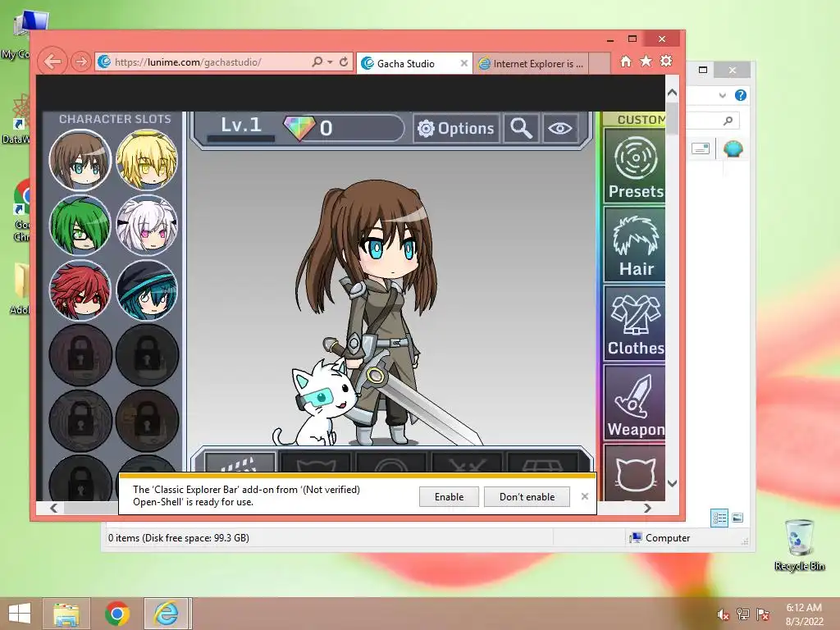Expand the address bar autocomplete dropdown
840x630 pixels.
(330, 62)
